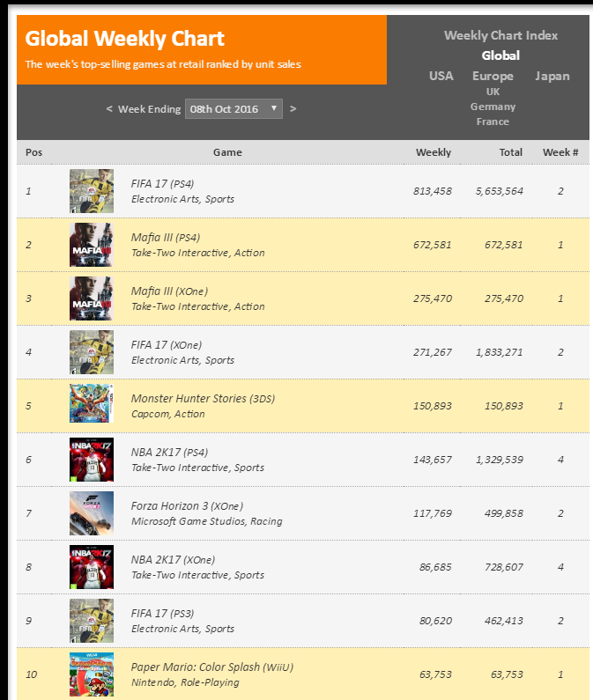Switch to the Japan chart

(552, 76)
